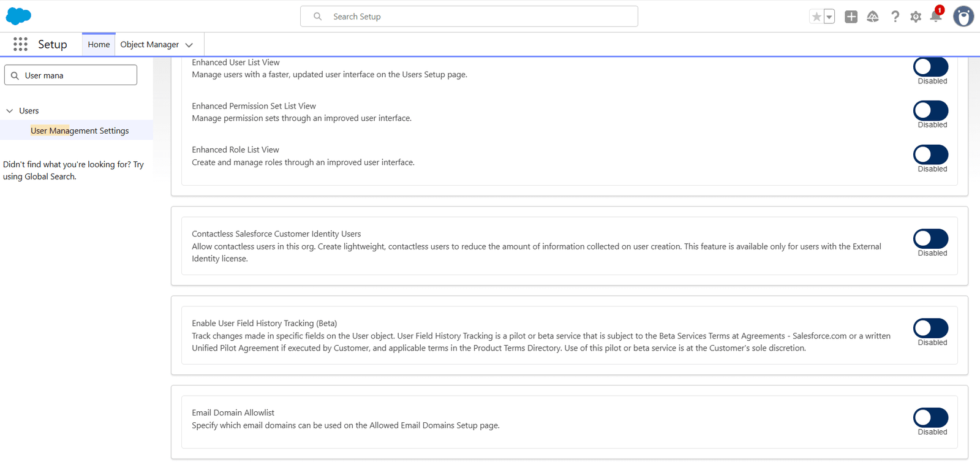Click 'Enable User Field History Tracking (Beta)' heading
980x467 pixels.
265,323
